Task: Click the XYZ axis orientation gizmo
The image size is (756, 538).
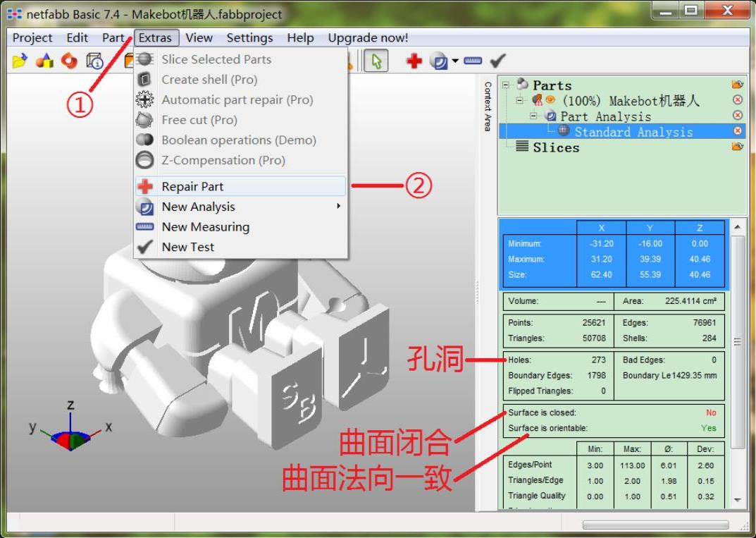Action: point(70,427)
